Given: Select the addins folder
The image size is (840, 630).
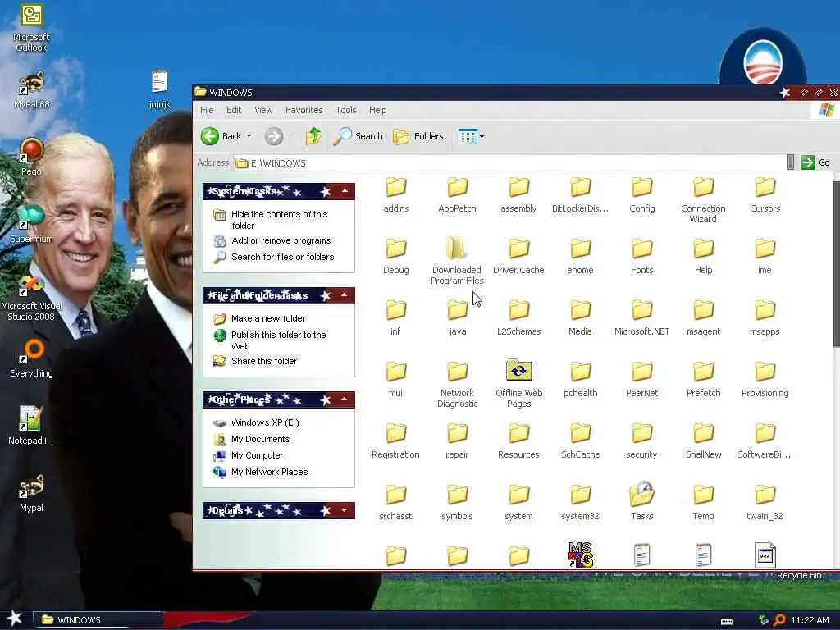Looking at the screenshot, I should pos(396,194).
